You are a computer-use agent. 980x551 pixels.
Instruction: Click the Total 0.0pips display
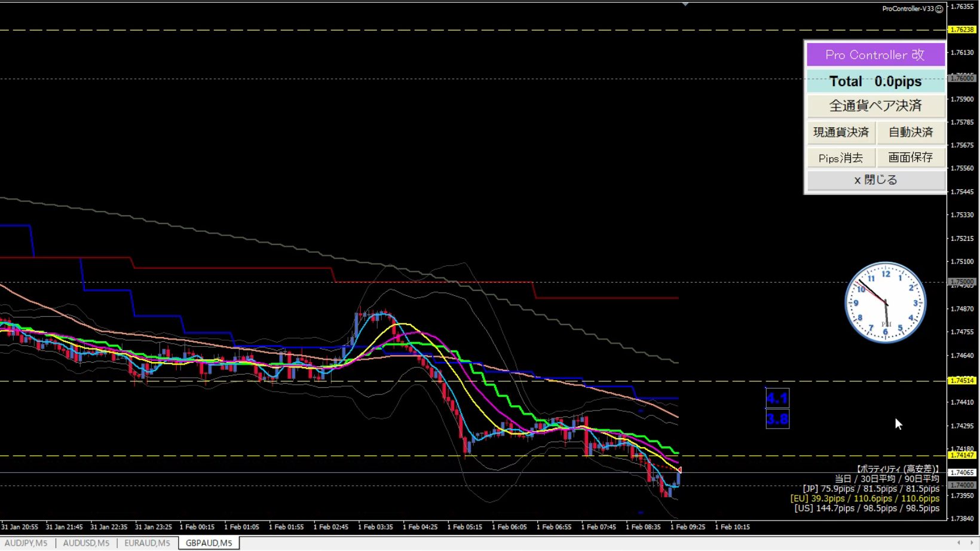[875, 81]
